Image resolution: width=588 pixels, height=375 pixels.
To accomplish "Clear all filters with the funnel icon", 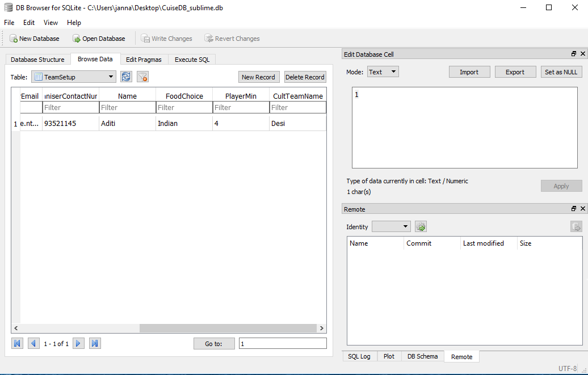I will click(x=143, y=77).
